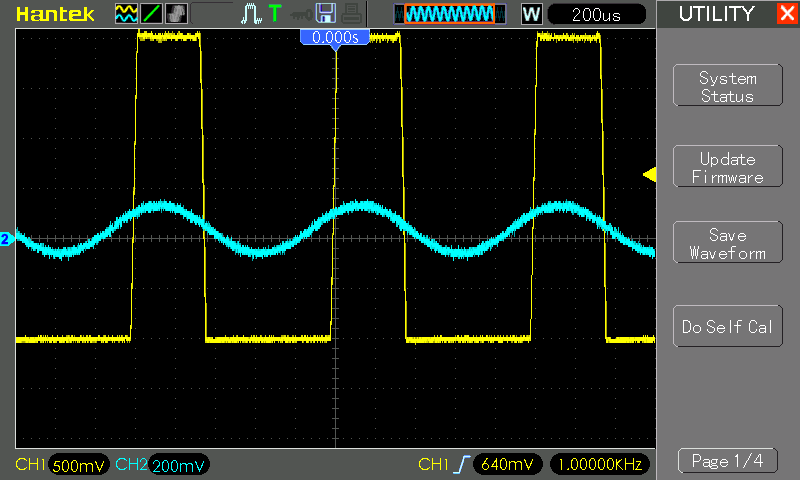Image resolution: width=800 pixels, height=480 pixels.
Task: Click the grayed key lock icon
Action: 301,15
